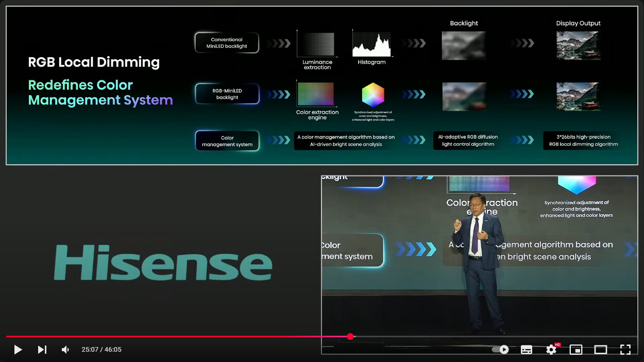Click the 'Luminance extraction' label
This screenshot has width=644, height=362.
point(317,65)
